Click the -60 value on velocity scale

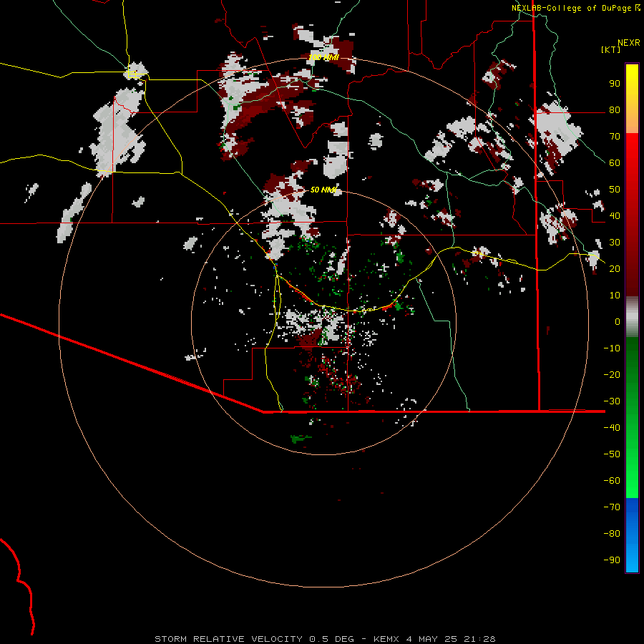point(612,481)
